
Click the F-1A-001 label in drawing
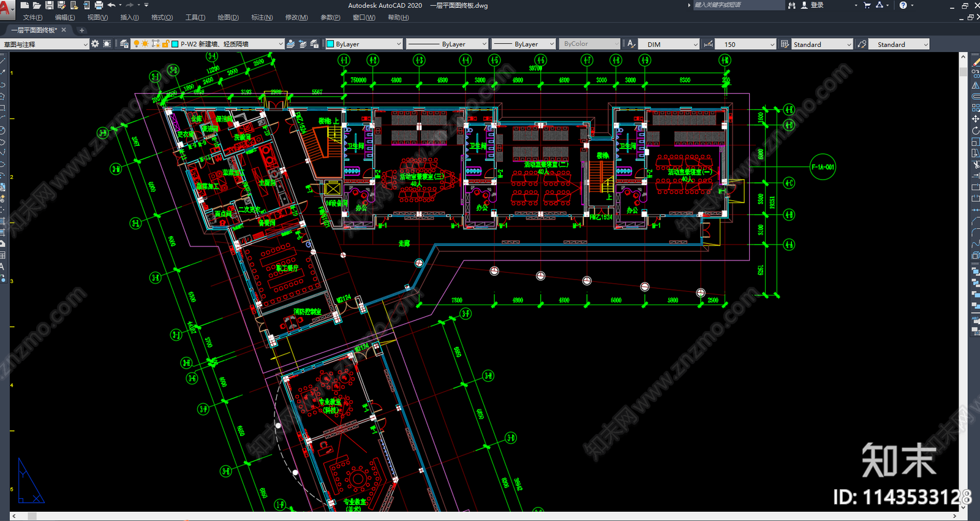coord(823,167)
